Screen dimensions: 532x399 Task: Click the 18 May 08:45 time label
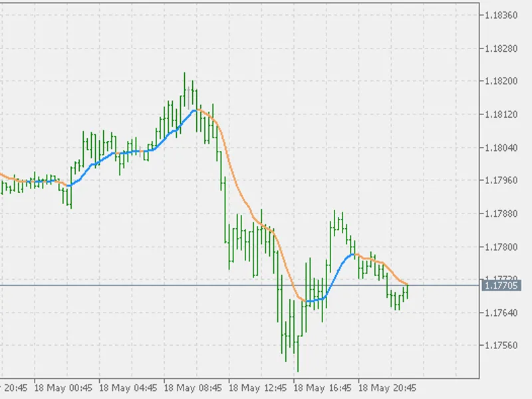pyautogui.click(x=193, y=388)
